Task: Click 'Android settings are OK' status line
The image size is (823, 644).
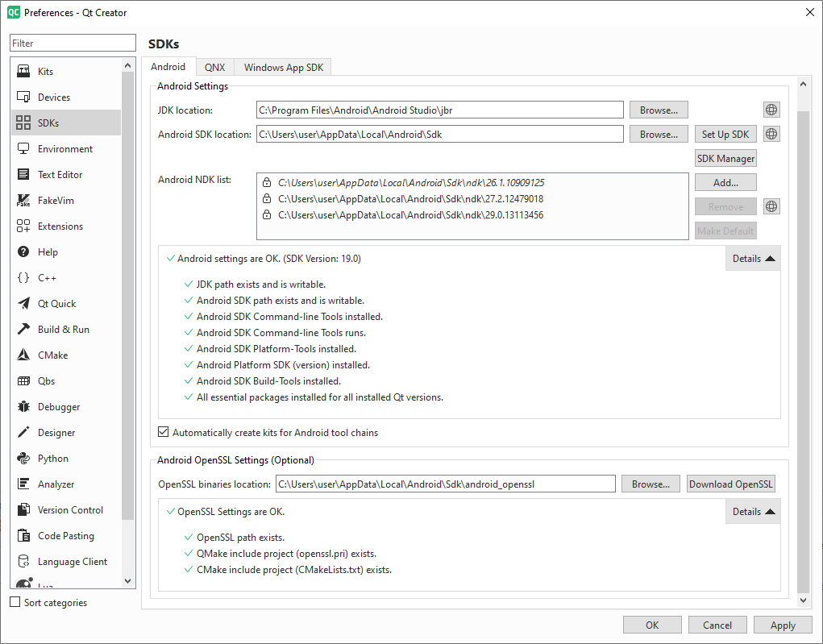Action: pyautogui.click(x=268, y=258)
